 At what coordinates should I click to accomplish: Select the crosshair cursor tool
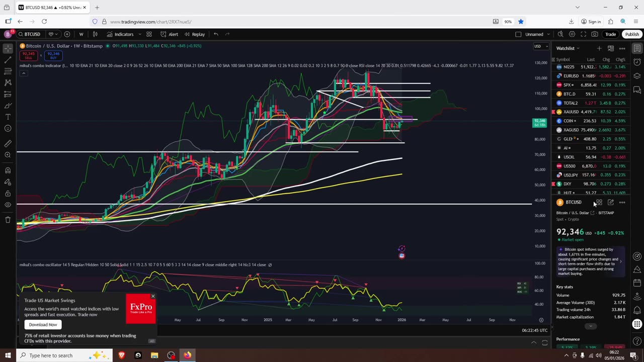pyautogui.click(x=8, y=49)
